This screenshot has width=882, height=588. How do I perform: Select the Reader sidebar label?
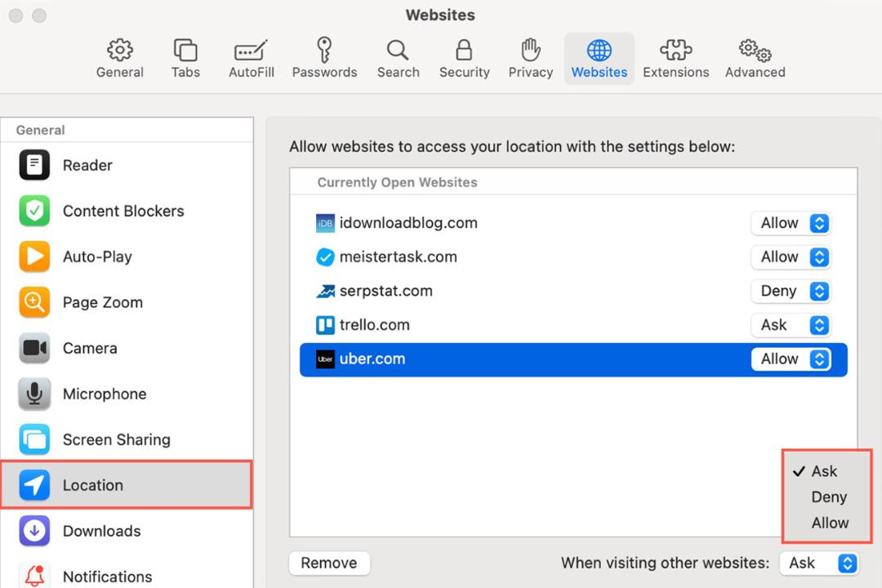87,166
